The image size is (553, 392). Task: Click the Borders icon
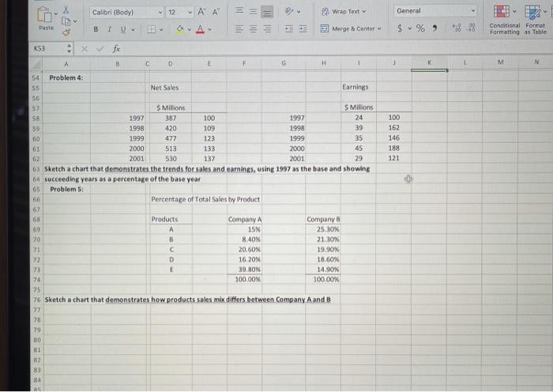[x=152, y=29]
